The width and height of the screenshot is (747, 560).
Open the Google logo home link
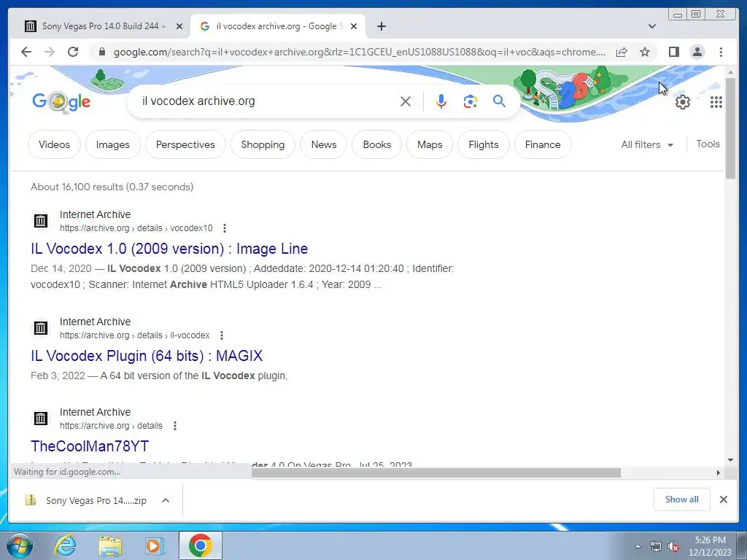61,101
